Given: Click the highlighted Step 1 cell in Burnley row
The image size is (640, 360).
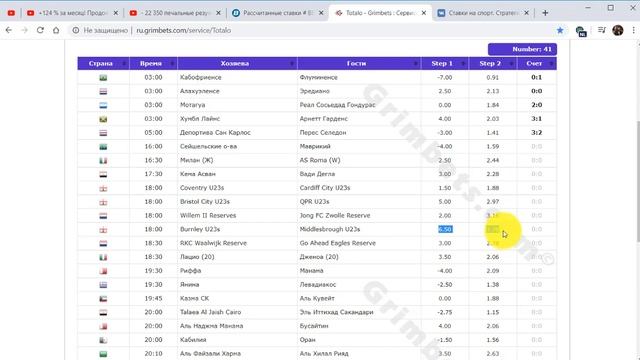Looking at the screenshot, I should pos(445,229).
